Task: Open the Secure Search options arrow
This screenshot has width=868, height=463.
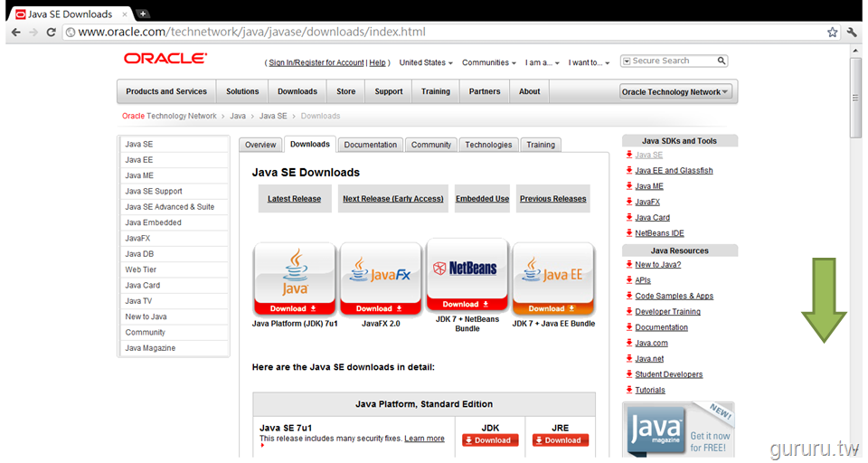Action: (x=627, y=61)
